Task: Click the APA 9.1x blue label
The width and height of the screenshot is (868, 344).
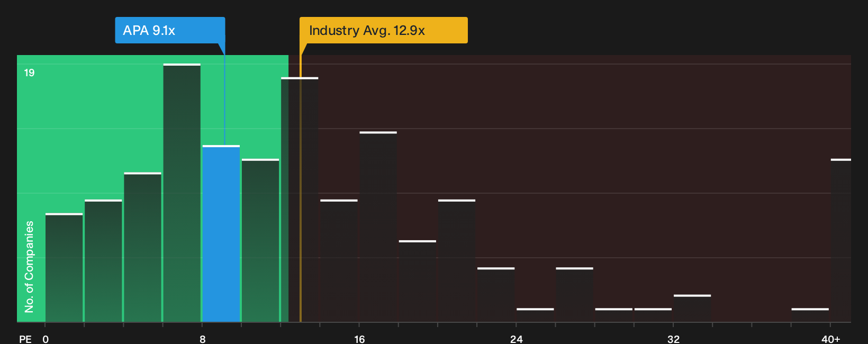Action: click(x=170, y=30)
